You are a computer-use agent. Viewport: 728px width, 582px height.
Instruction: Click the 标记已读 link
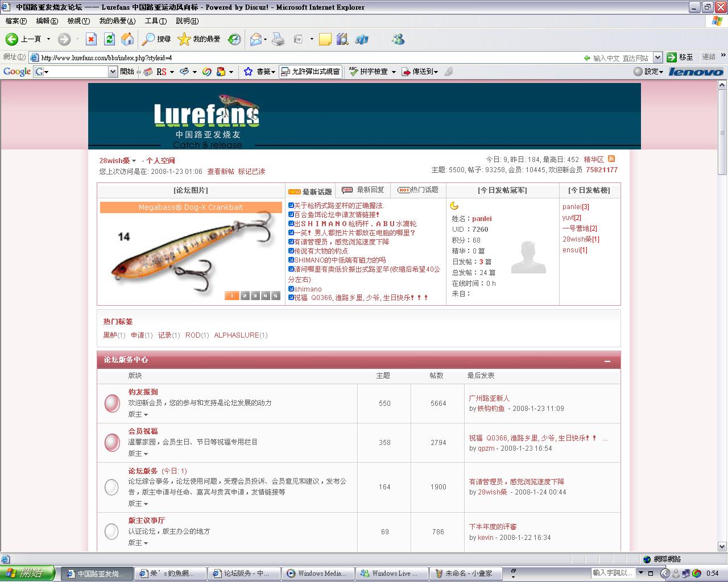tap(251, 172)
